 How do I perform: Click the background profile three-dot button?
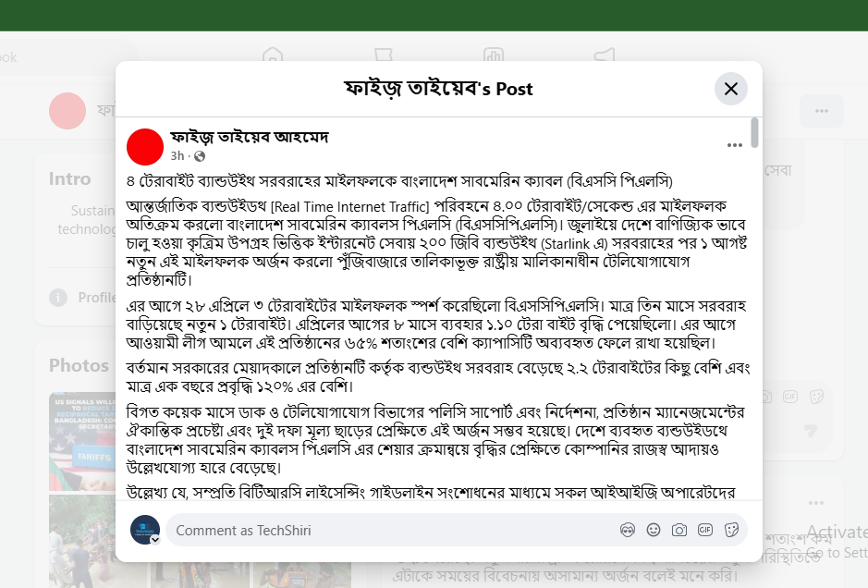822,111
